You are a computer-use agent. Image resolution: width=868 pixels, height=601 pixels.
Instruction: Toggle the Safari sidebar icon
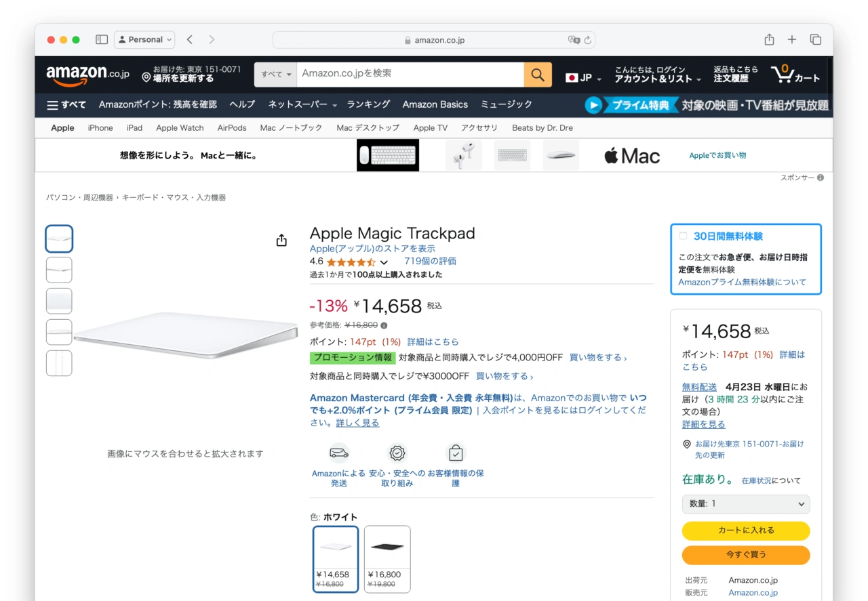pos(102,39)
